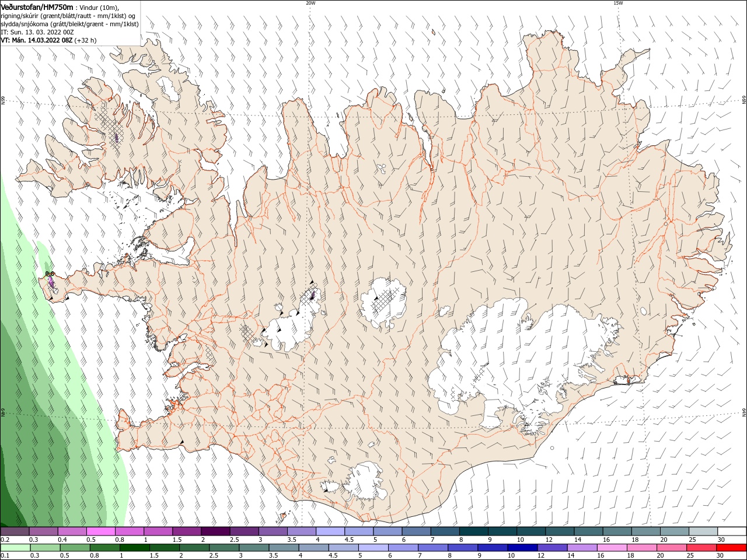747x560 pixels.
Task: Click the dark purple upper swatch labeled 2
Action: coord(215,531)
